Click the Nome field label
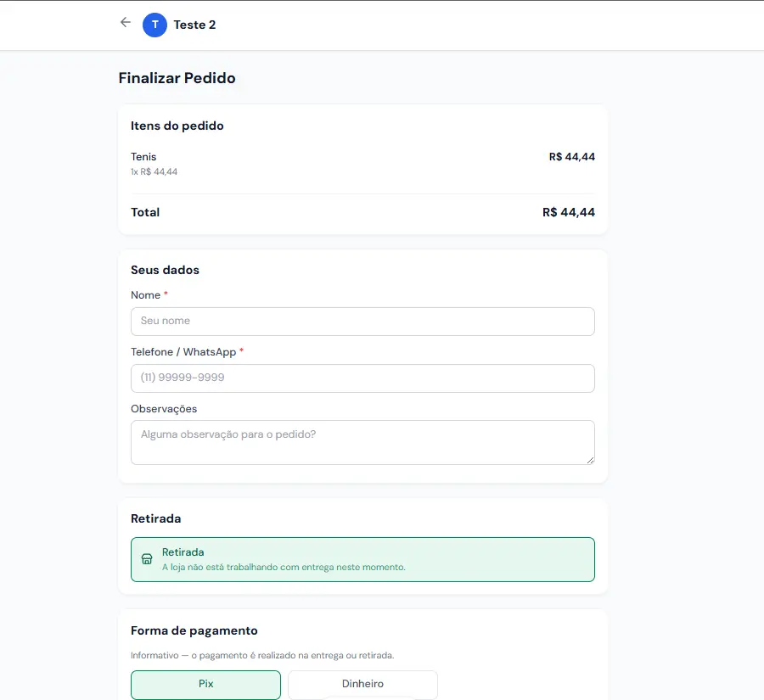764x700 pixels. pos(145,295)
